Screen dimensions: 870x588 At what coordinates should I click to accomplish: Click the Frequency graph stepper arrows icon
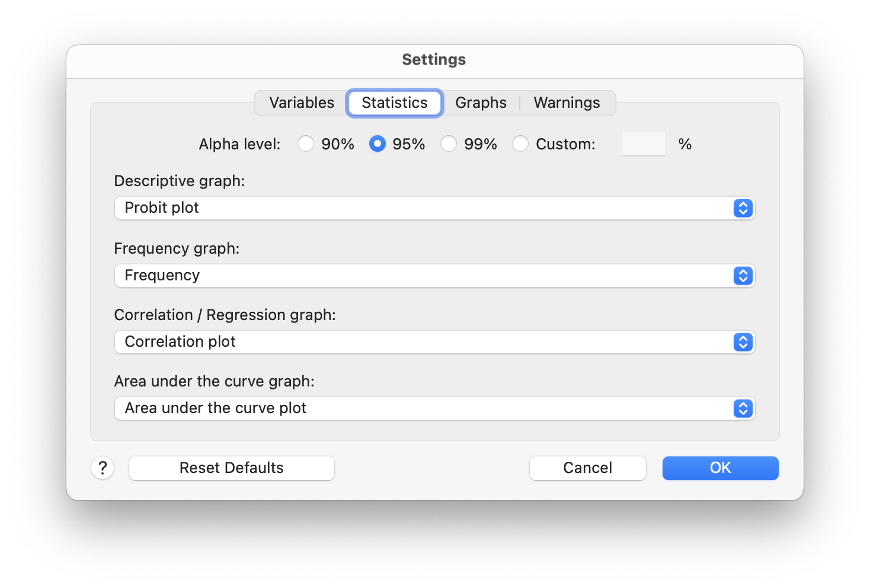click(743, 276)
